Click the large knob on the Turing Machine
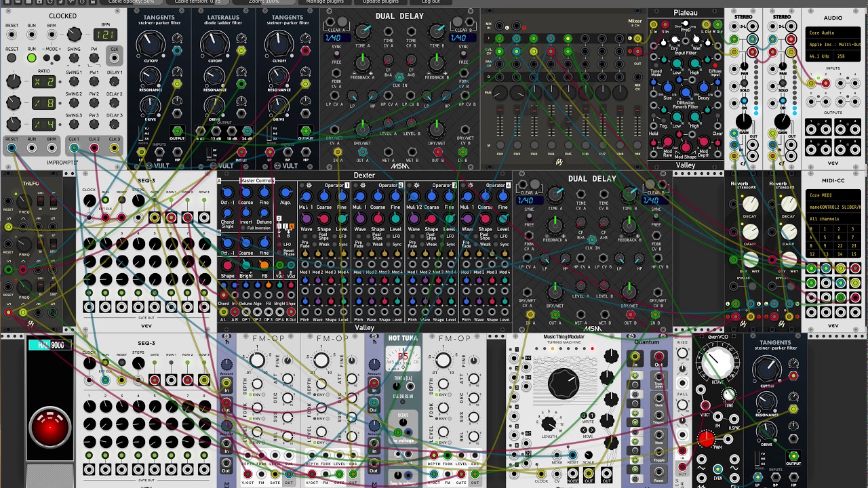 pos(564,383)
